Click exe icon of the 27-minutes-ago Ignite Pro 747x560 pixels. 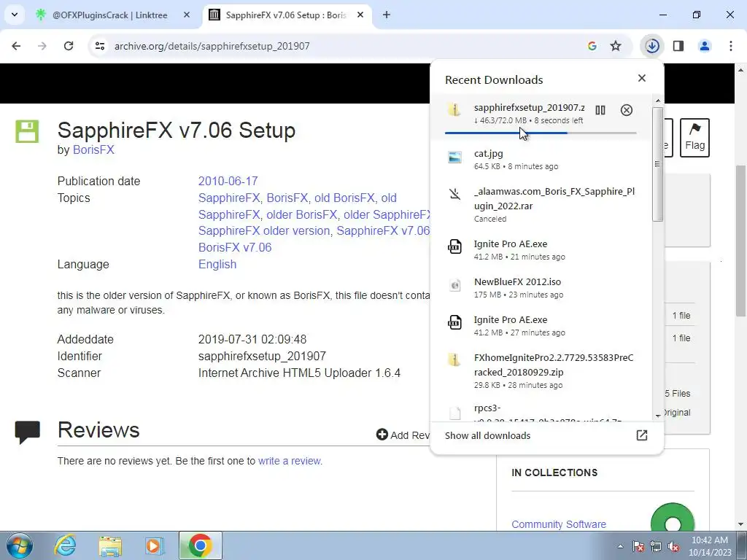click(x=455, y=322)
